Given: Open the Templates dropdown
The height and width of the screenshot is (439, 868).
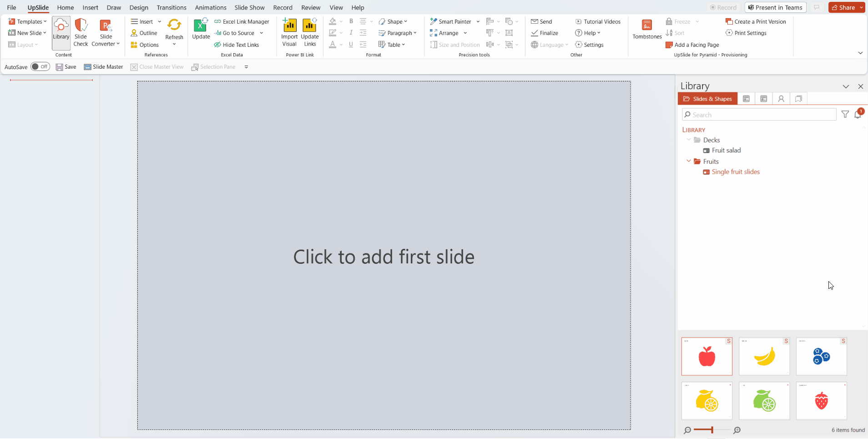Looking at the screenshot, I should tap(27, 21).
